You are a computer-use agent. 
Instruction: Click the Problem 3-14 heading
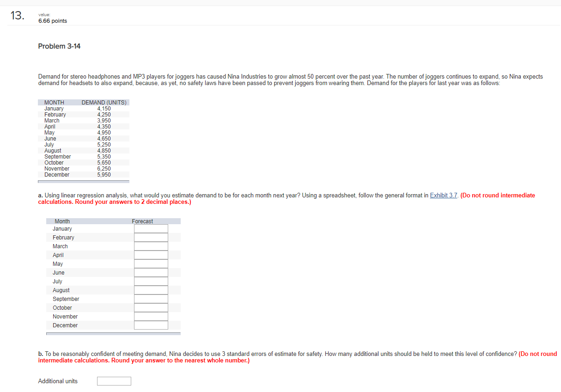pyautogui.click(x=59, y=46)
